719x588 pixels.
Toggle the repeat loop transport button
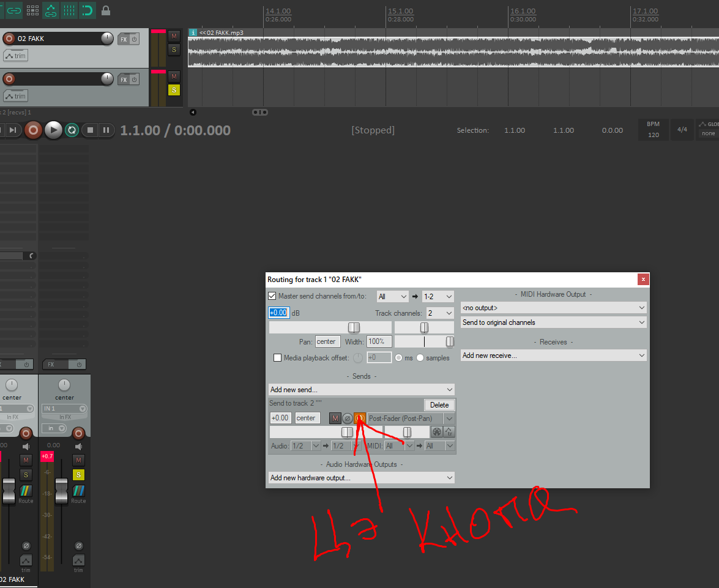tap(72, 130)
